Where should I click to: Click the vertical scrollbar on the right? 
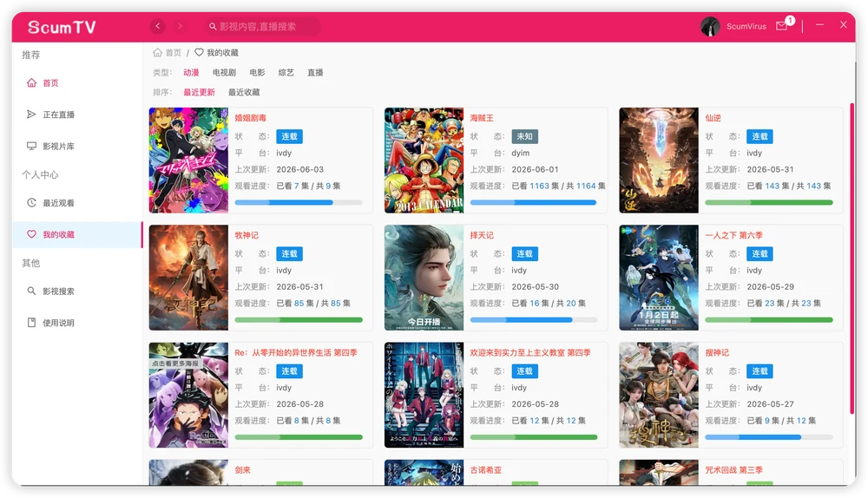point(852,259)
